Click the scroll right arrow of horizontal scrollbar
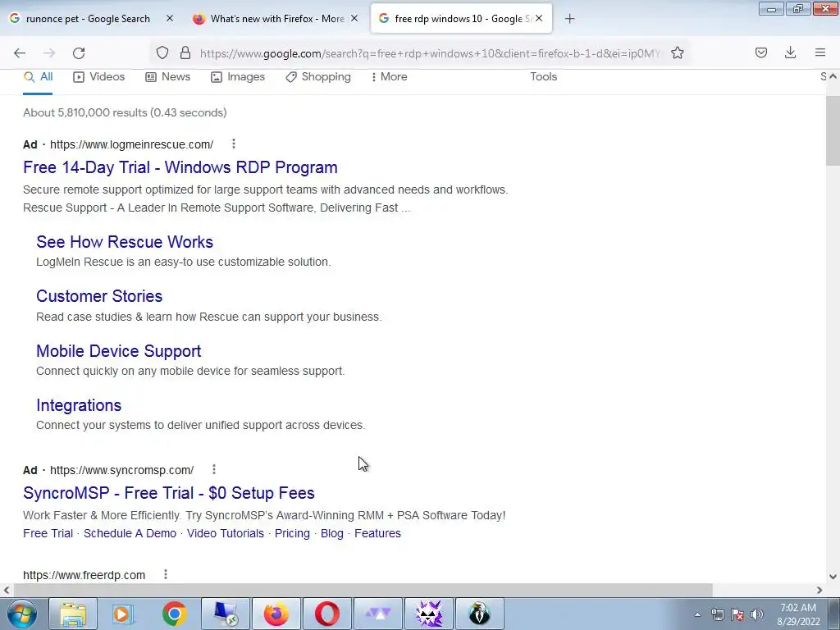This screenshot has width=840, height=630. point(819,590)
